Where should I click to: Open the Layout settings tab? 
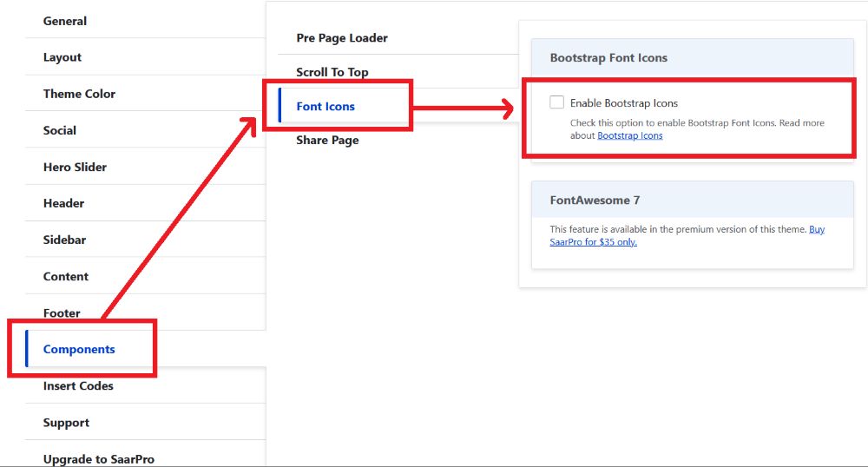[x=62, y=57]
